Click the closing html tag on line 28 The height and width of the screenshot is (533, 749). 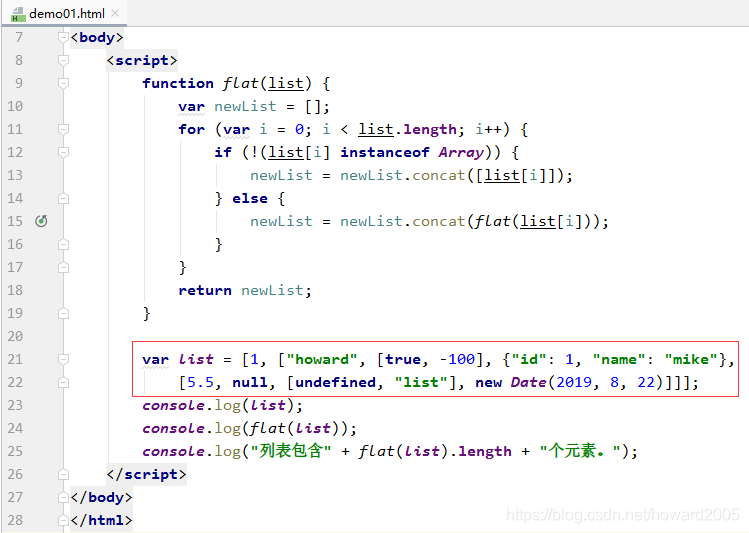tap(101, 520)
